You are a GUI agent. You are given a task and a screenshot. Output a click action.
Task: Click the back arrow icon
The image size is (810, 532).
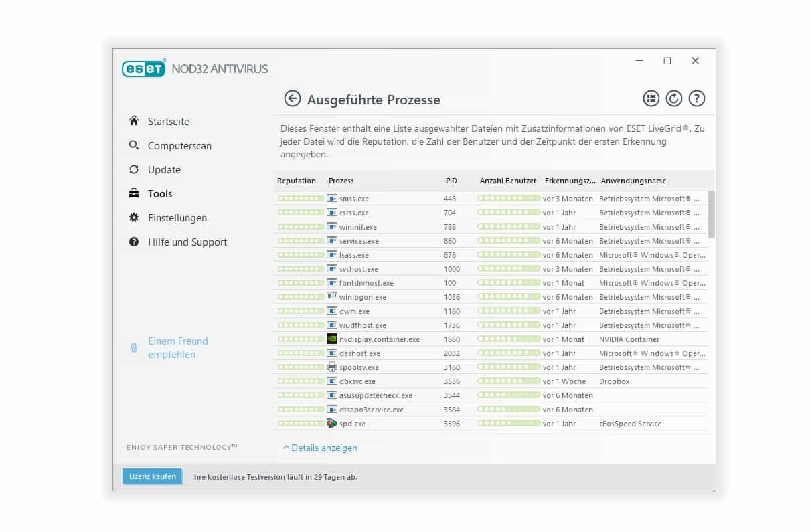(293, 99)
